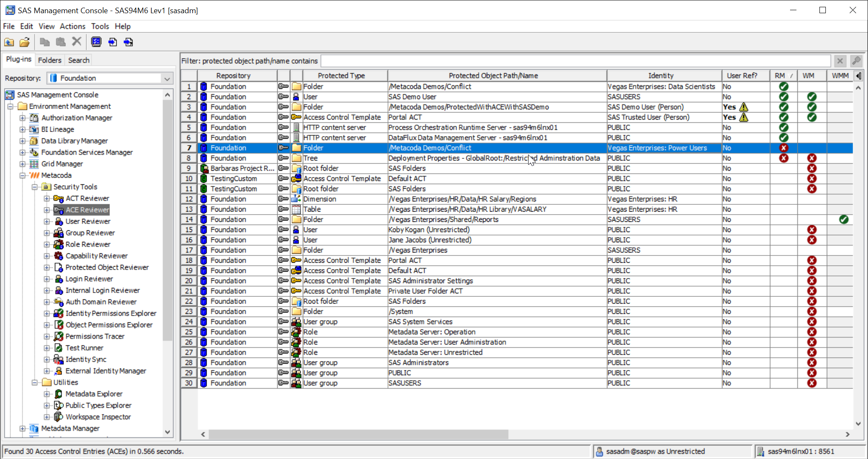The width and height of the screenshot is (868, 459).
Task: Open the Permissions Tracer icon
Action: click(59, 336)
